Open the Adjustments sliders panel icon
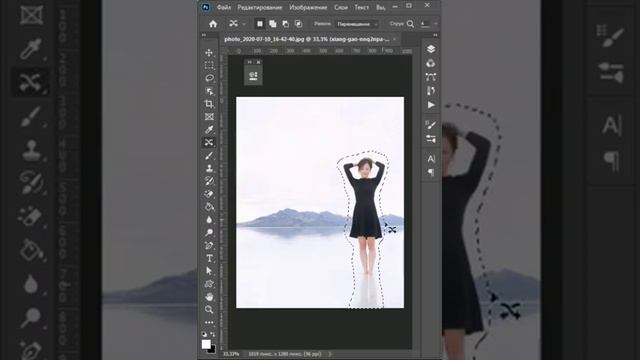Screen dimensions: 640x360 click(431, 139)
